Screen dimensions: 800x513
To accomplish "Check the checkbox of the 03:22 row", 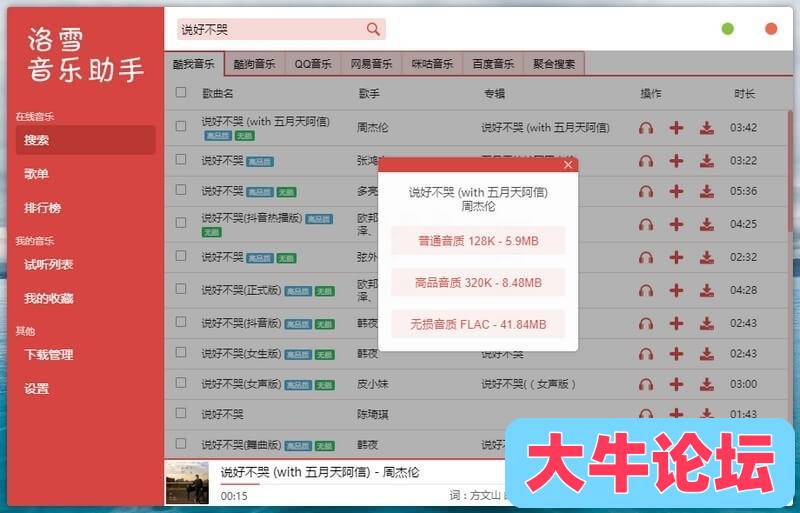I will [181, 159].
